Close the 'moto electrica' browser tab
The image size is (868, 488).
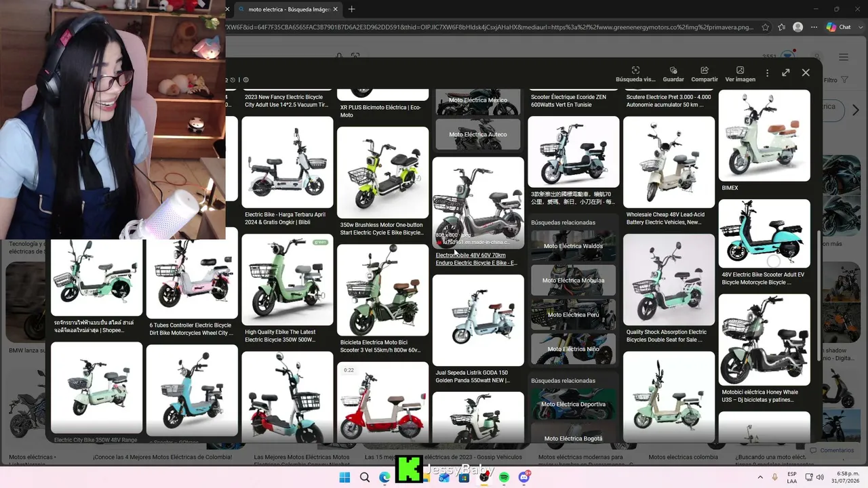[334, 9]
